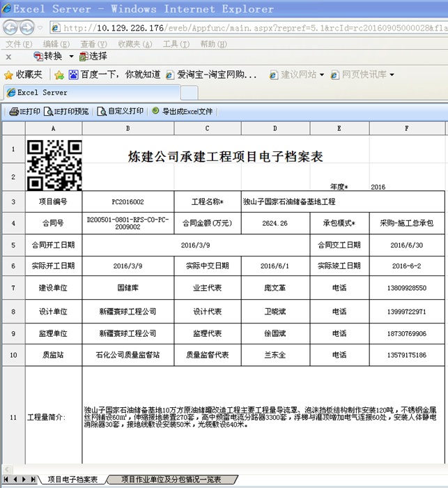Open the 帮助(H) menu
The width and height of the screenshot is (448, 488).
214,44
